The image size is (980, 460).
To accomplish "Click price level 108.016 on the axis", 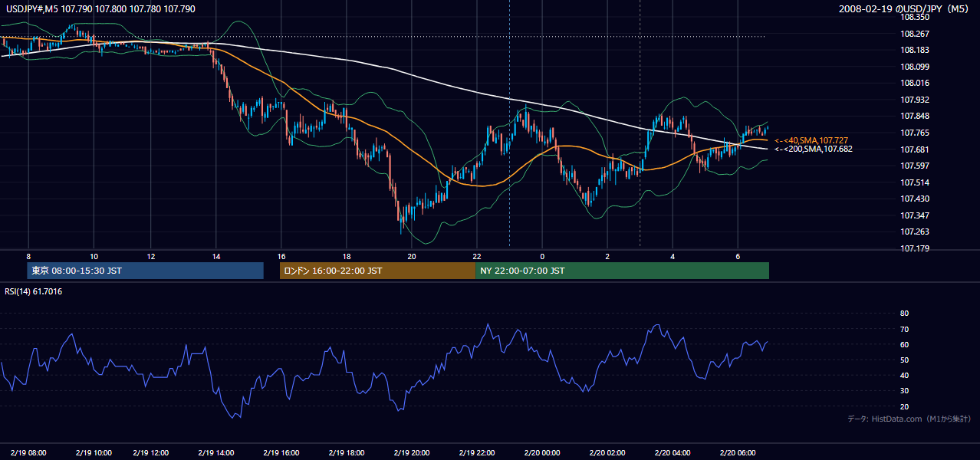I will coord(915,83).
